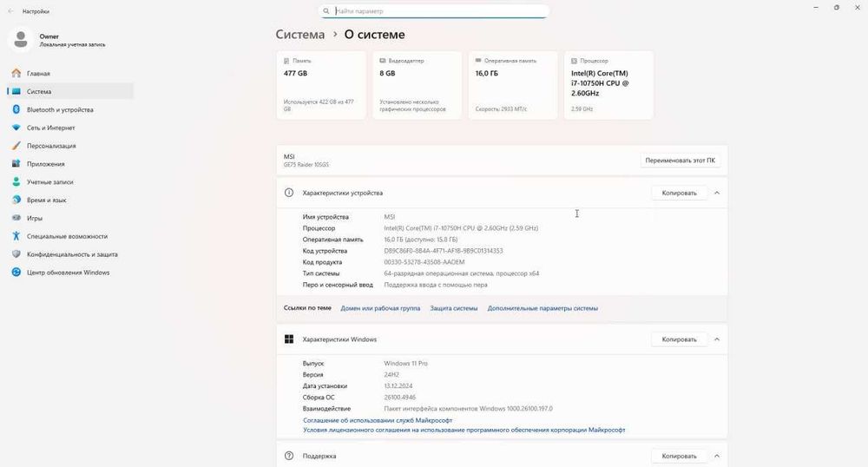
Task: Collapse the Поддержка section chevron
Action: [x=717, y=456]
